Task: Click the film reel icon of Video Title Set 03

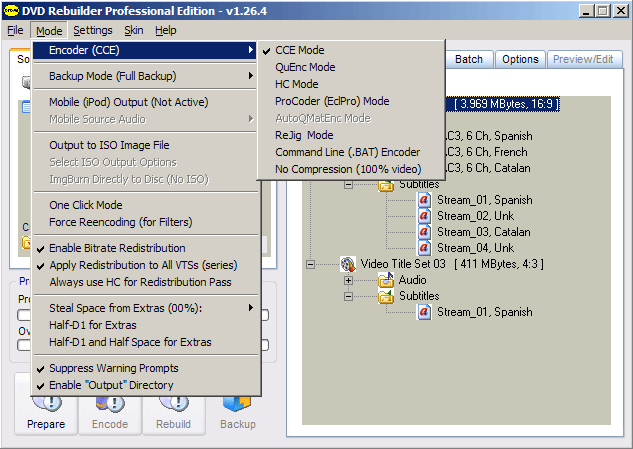Action: click(x=348, y=264)
